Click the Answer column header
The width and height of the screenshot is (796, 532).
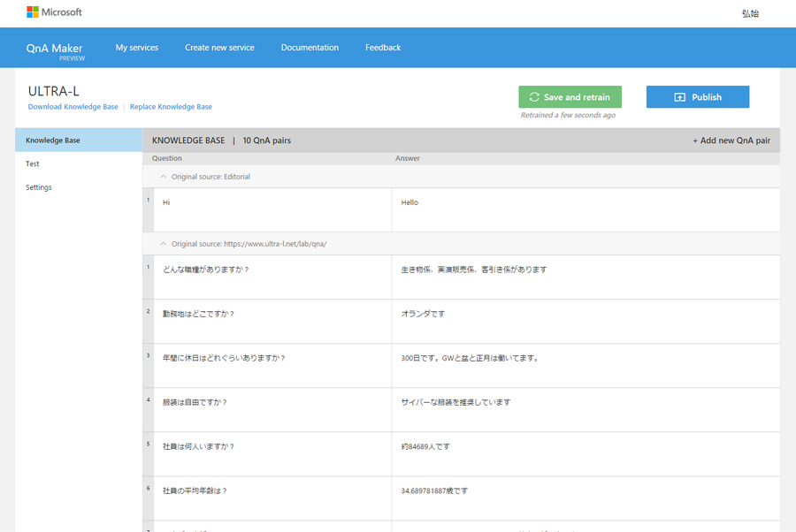click(408, 158)
